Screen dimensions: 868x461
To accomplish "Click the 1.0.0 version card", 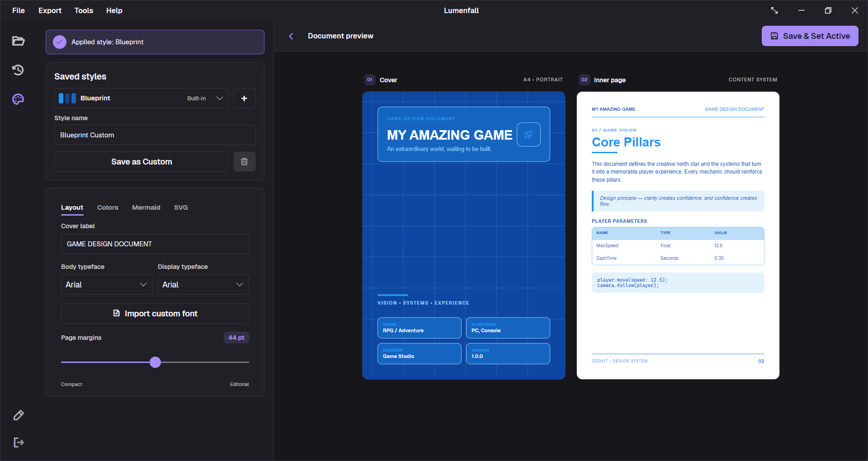I will pos(508,354).
